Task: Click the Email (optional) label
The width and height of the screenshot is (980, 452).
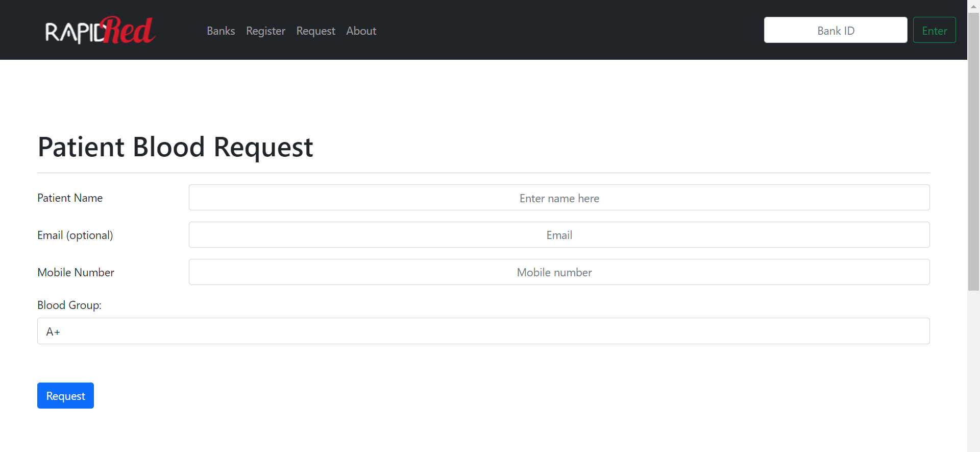Action: [75, 235]
